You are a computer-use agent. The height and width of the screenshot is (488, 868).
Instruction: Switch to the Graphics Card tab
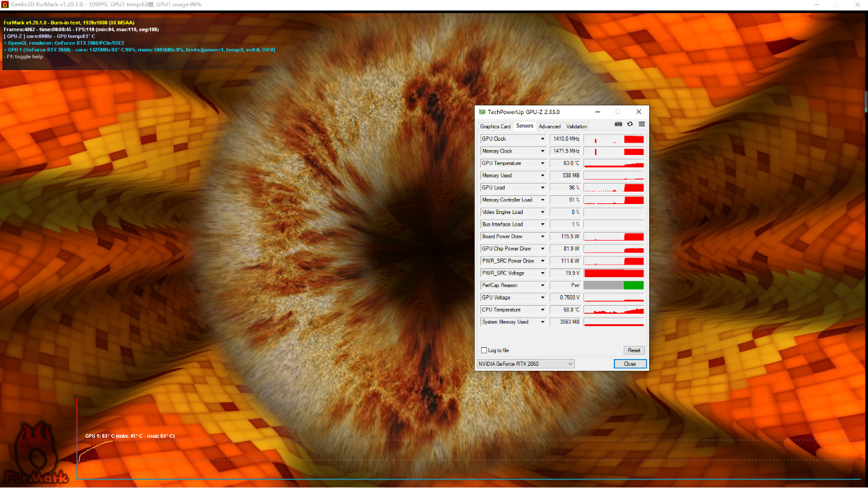[495, 126]
